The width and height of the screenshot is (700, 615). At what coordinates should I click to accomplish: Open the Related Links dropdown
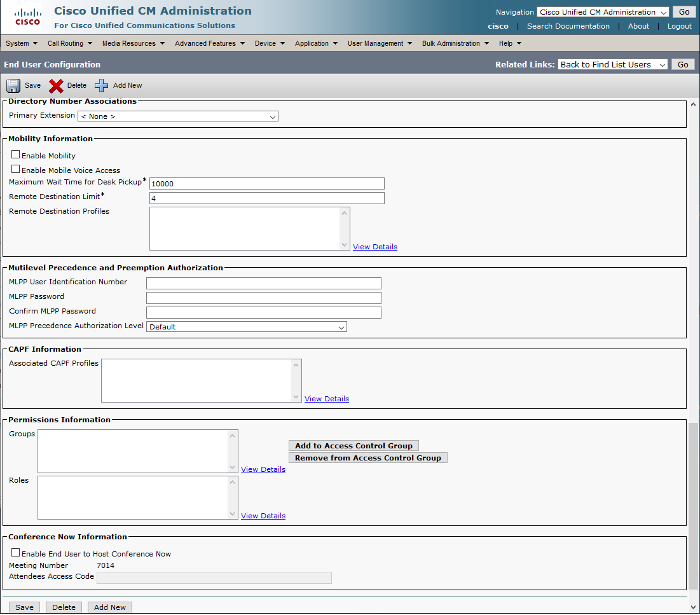point(612,64)
